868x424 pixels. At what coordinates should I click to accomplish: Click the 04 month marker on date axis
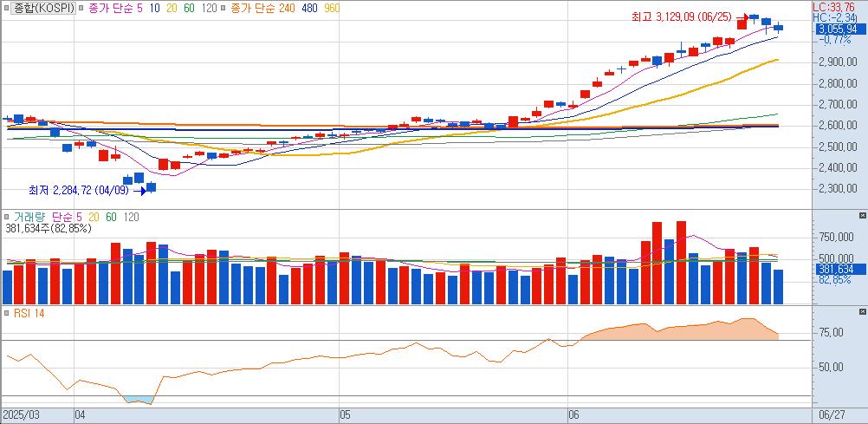[80, 414]
